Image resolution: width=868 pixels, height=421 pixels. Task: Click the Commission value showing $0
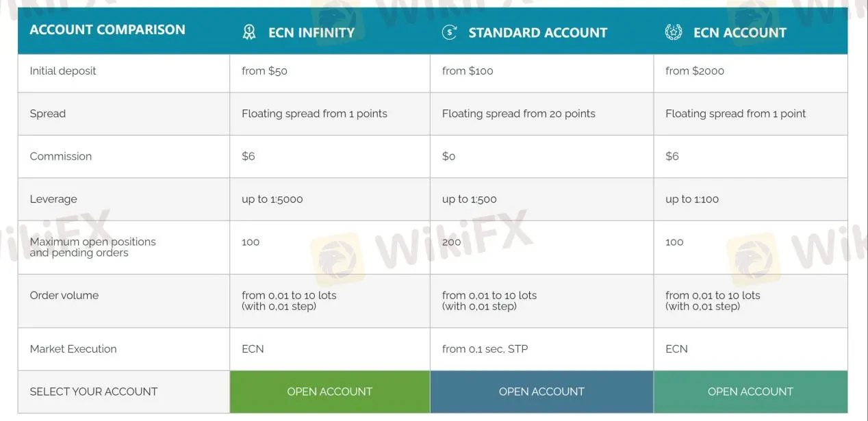pyautogui.click(x=448, y=156)
